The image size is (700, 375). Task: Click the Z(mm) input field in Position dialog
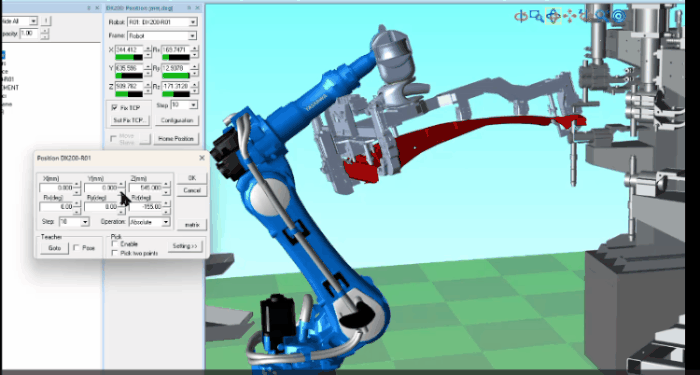[x=146, y=188]
